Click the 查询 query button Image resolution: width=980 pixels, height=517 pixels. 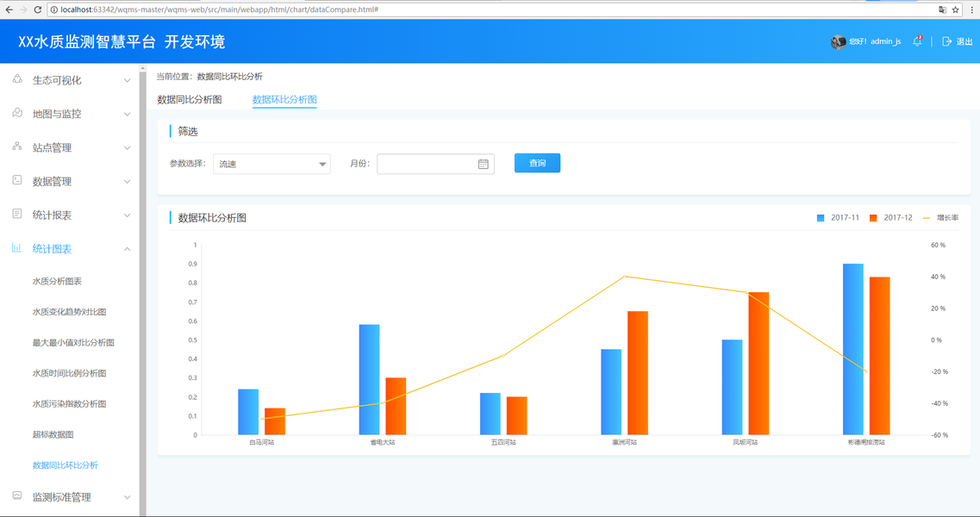538,163
